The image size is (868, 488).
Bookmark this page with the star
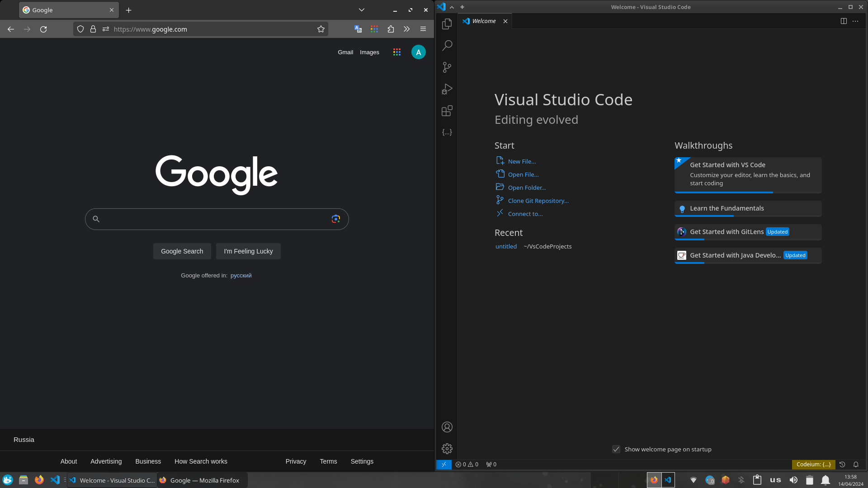(x=321, y=29)
